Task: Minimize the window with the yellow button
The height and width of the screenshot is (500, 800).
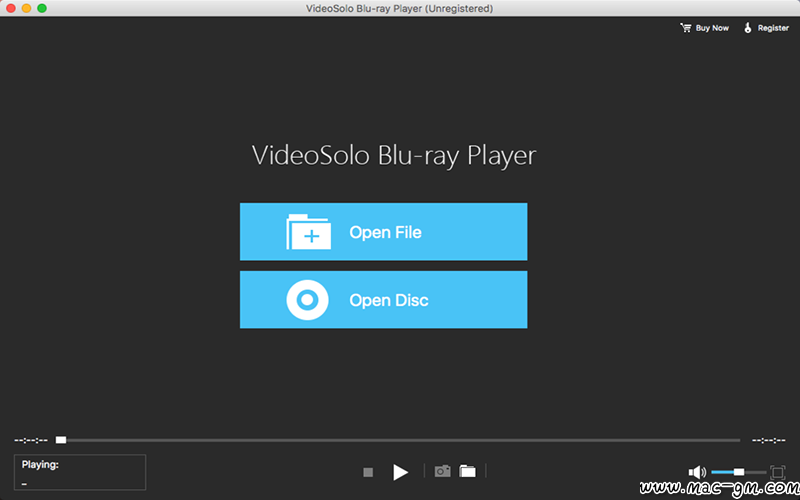Action: point(27,8)
